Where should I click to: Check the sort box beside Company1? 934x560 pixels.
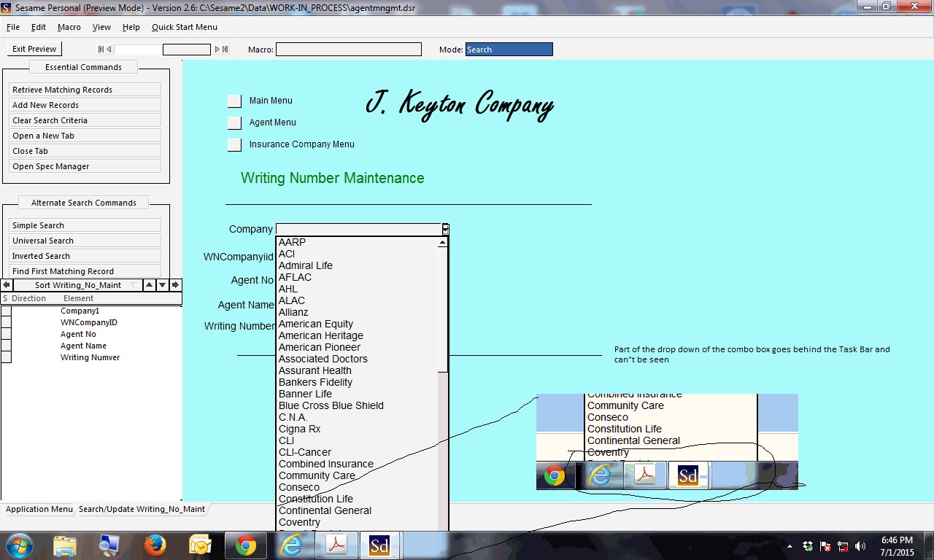click(x=7, y=311)
